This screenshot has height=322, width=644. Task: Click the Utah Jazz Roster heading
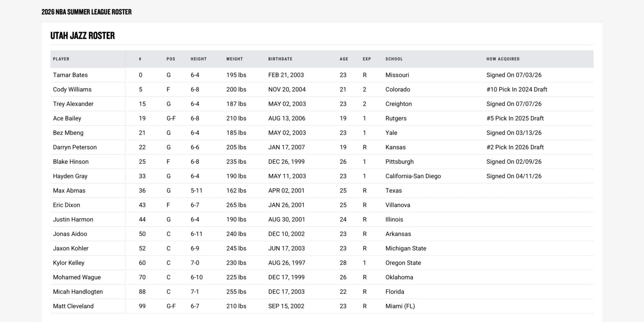[x=83, y=36]
